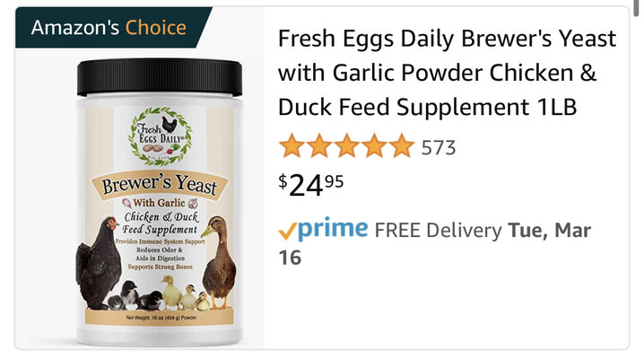The height and width of the screenshot is (359, 644).
Task: Click the FREE Delivery text
Action: (x=438, y=230)
